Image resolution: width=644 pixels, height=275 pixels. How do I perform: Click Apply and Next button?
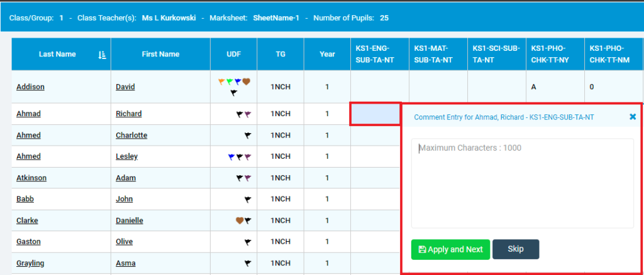[450, 250]
